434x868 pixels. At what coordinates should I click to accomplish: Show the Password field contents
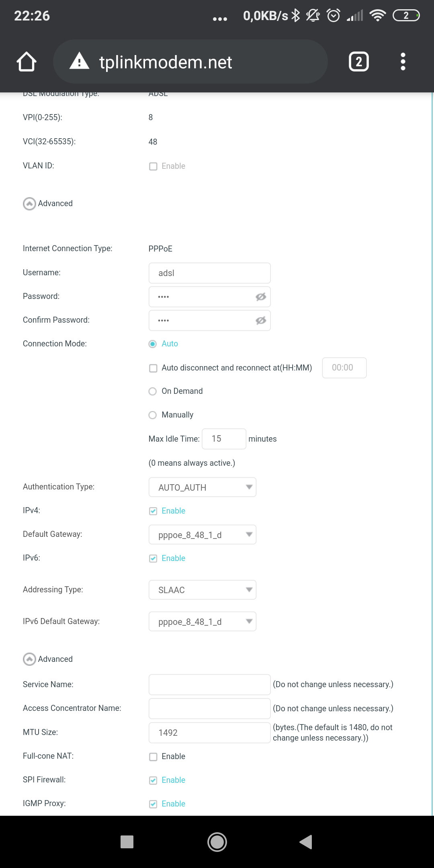(x=261, y=297)
